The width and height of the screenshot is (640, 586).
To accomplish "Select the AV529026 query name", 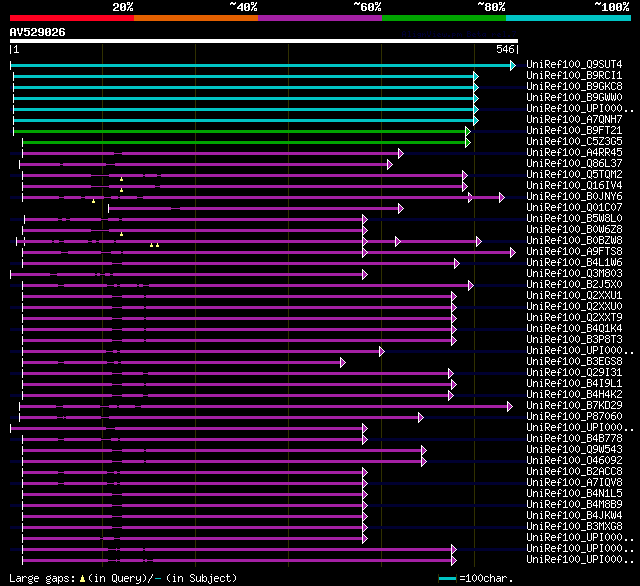I will 38,32.
